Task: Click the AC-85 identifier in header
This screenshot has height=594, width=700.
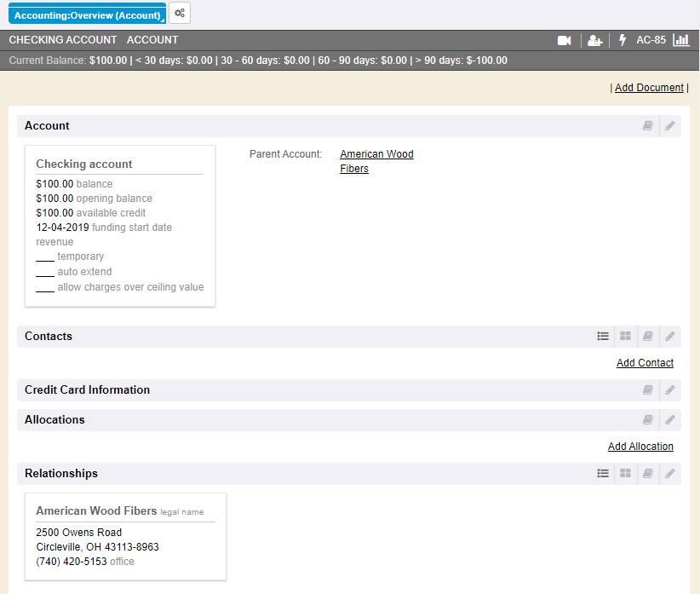Action: tap(651, 40)
